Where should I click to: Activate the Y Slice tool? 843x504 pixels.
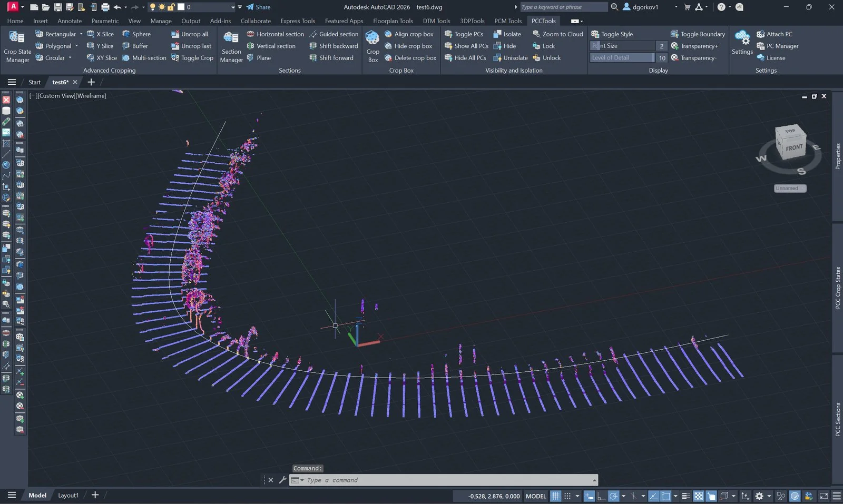pos(100,46)
